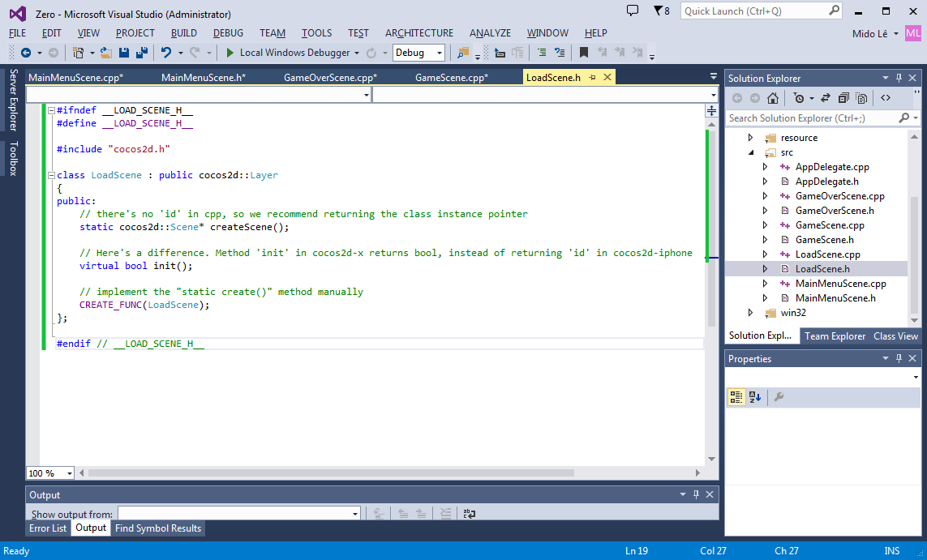Image resolution: width=927 pixels, height=560 pixels.
Task: Undo the last action via the toolbar
Action: point(166,53)
